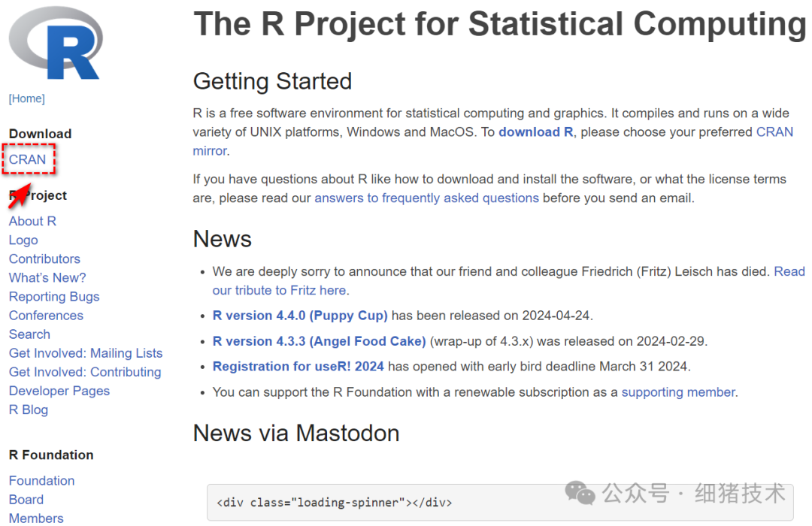This screenshot has width=812, height=526.
Task: Open Get Involved: Contributing
Action: (85, 372)
